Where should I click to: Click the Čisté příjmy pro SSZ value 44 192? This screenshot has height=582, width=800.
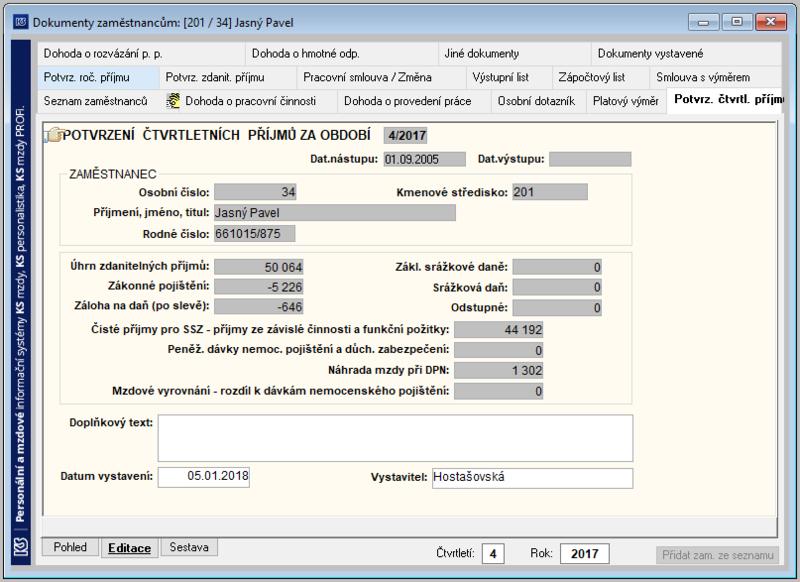tap(498, 330)
